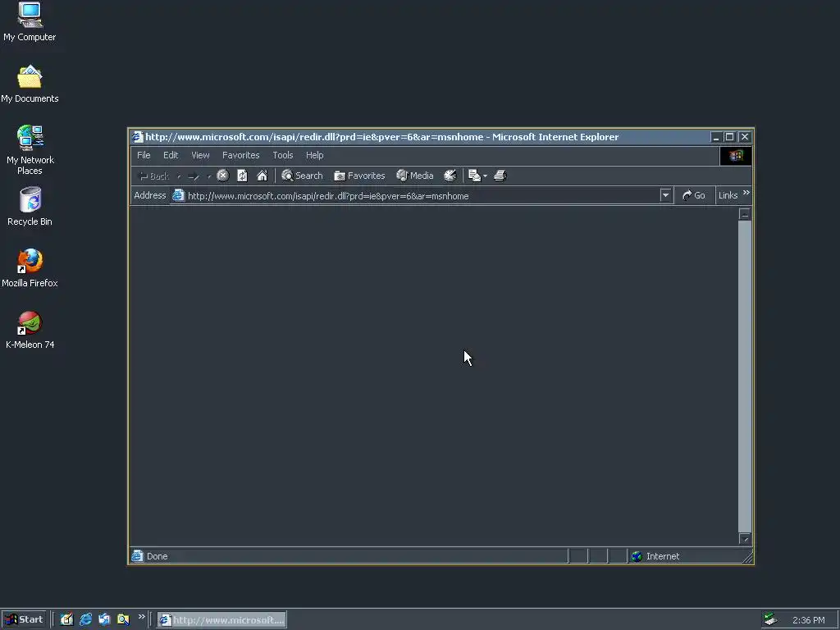The width and height of the screenshot is (840, 630).
Task: Click the scroll down arrow in IE
Action: [745, 538]
